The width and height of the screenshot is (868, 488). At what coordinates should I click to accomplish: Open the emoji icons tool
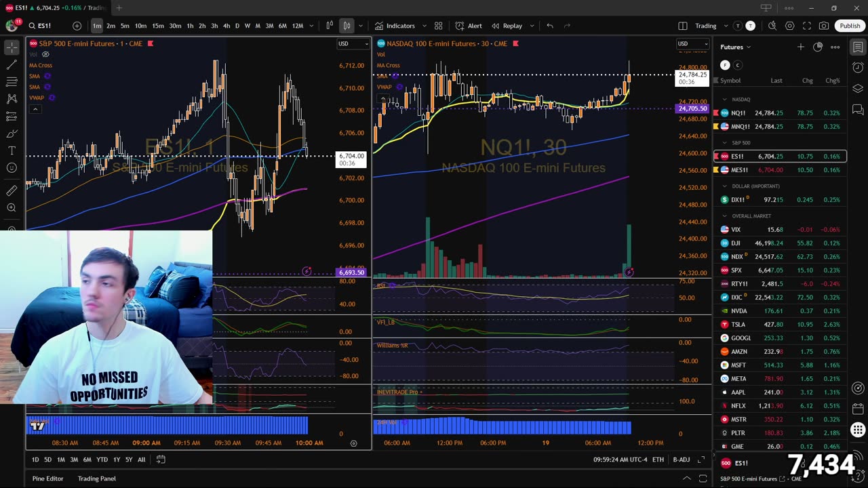pos(12,167)
